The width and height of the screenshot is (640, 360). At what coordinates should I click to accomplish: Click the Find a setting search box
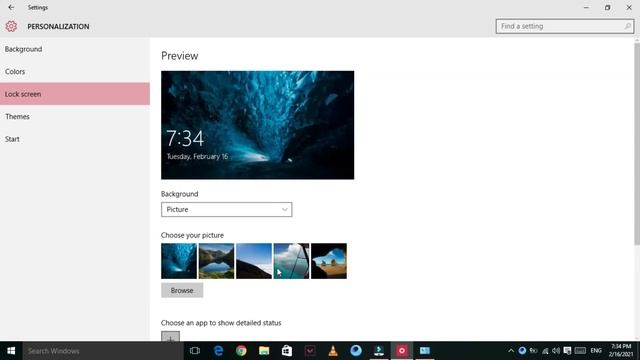pos(565,27)
